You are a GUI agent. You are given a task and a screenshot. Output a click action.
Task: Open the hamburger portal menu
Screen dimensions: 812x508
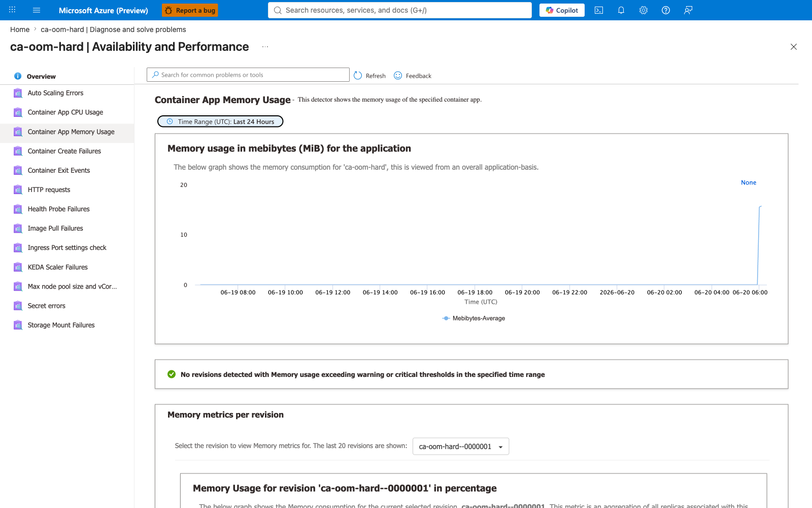tap(37, 10)
